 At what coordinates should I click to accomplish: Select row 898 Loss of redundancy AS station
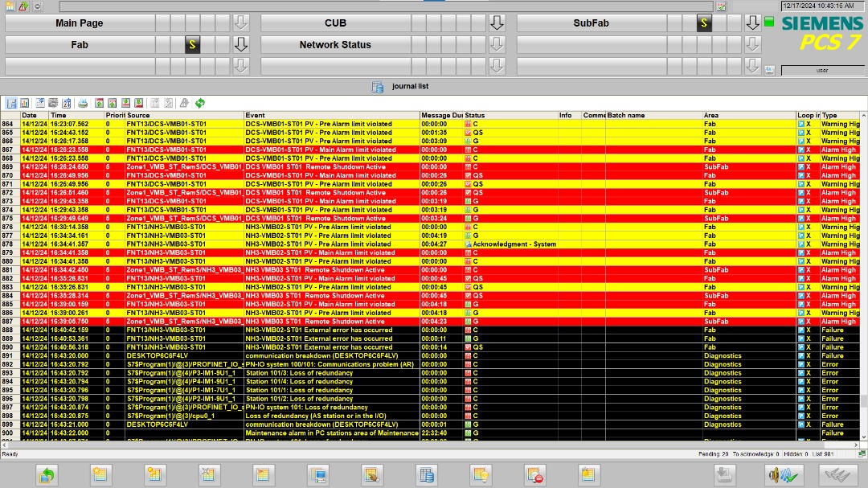click(x=431, y=416)
